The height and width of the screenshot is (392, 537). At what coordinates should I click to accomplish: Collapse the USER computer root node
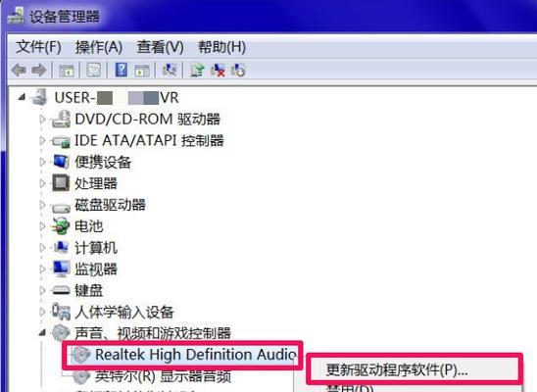(22, 98)
